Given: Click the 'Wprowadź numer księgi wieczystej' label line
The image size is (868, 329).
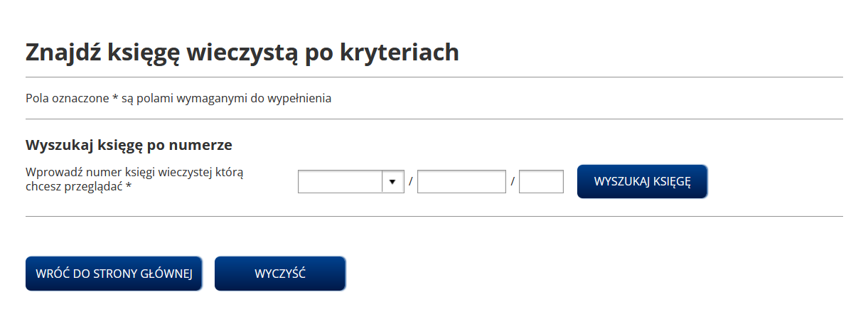Looking at the screenshot, I should (x=134, y=172).
